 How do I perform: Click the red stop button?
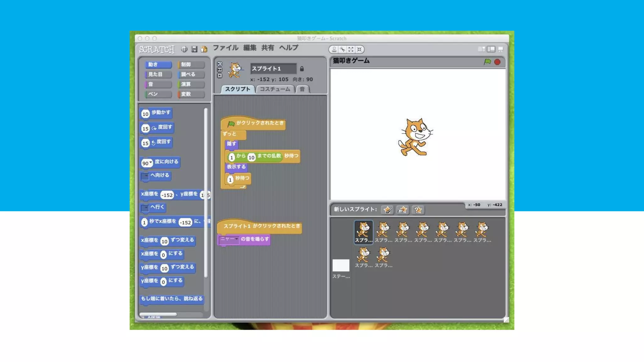(x=497, y=62)
